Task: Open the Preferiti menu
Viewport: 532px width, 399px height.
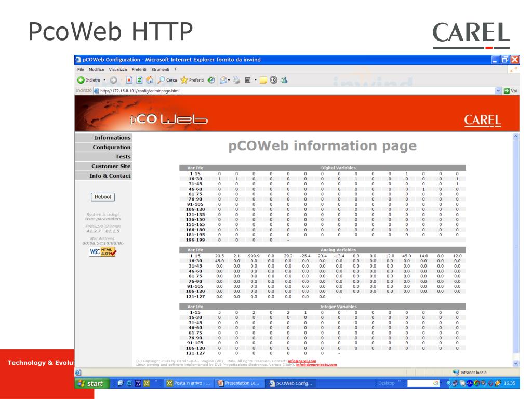Action: click(x=139, y=69)
